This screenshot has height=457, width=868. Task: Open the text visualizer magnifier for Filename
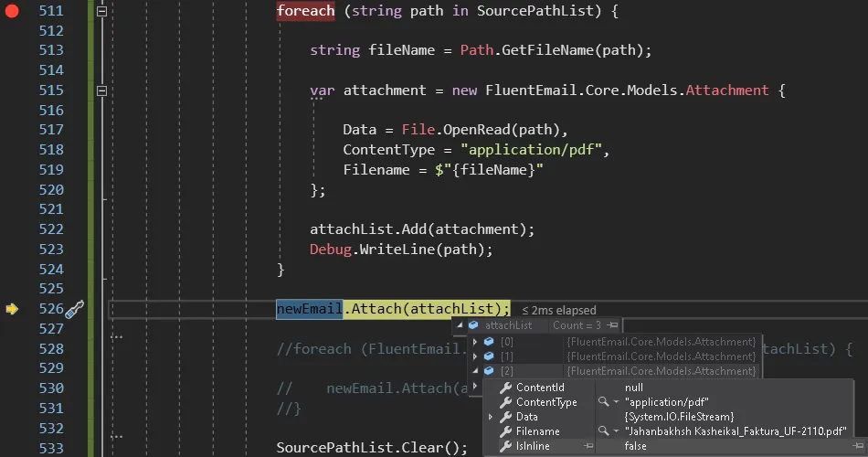603,431
